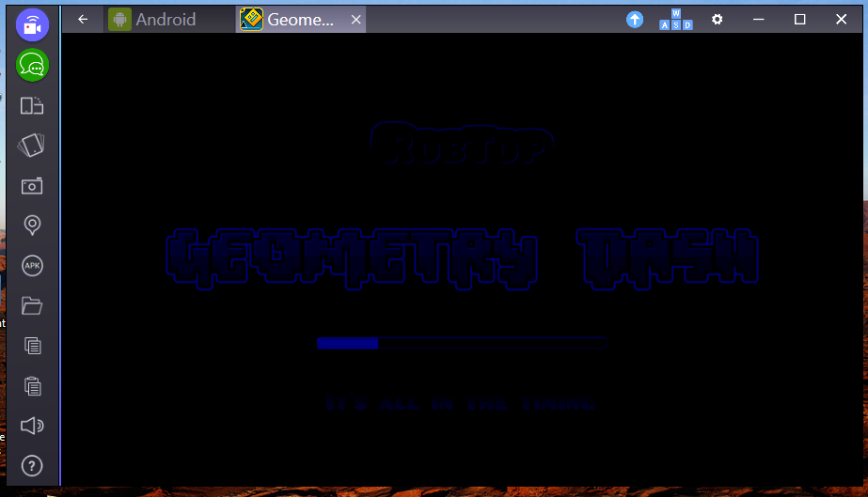Viewport: 868px width, 497px height.
Task: Open the WASD keyboard controls icon
Action: pyautogui.click(x=676, y=20)
